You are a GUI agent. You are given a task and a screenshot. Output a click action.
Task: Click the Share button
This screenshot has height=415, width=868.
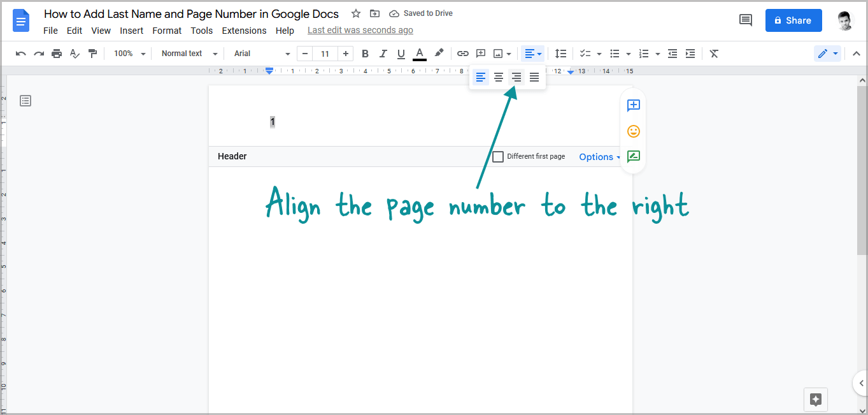793,20
